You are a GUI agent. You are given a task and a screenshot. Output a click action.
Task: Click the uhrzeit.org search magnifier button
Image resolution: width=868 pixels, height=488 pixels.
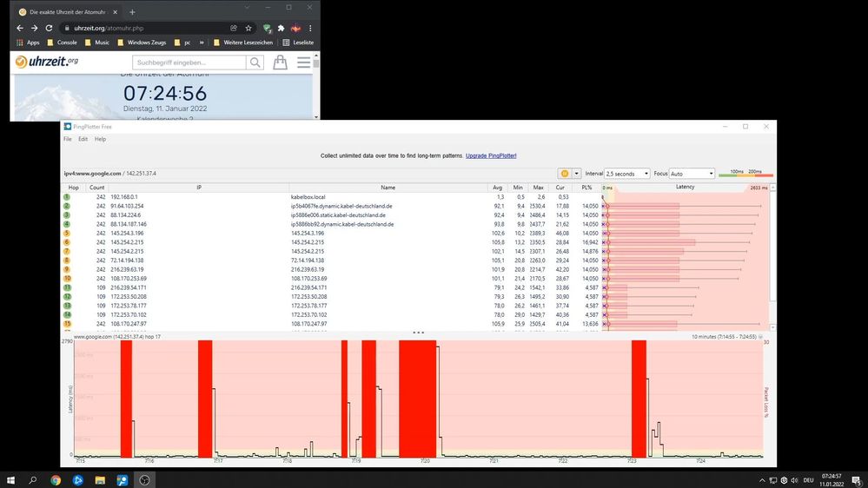coord(255,63)
